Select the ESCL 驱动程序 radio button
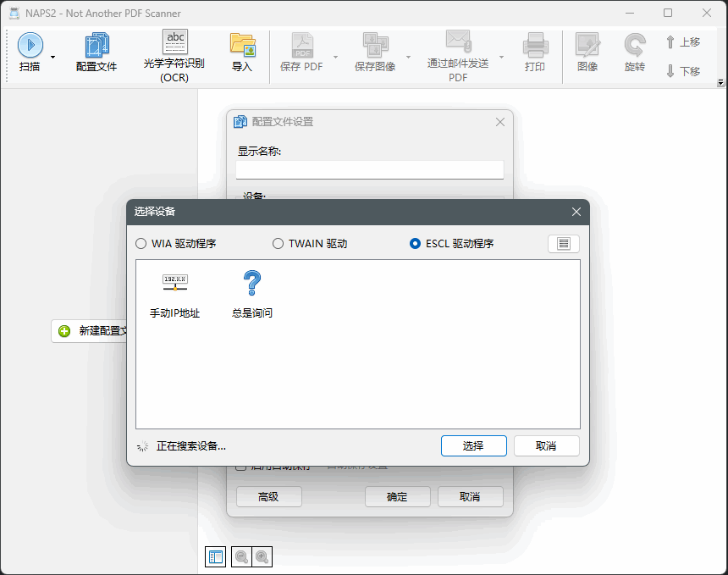The height and width of the screenshot is (575, 728). (x=416, y=244)
